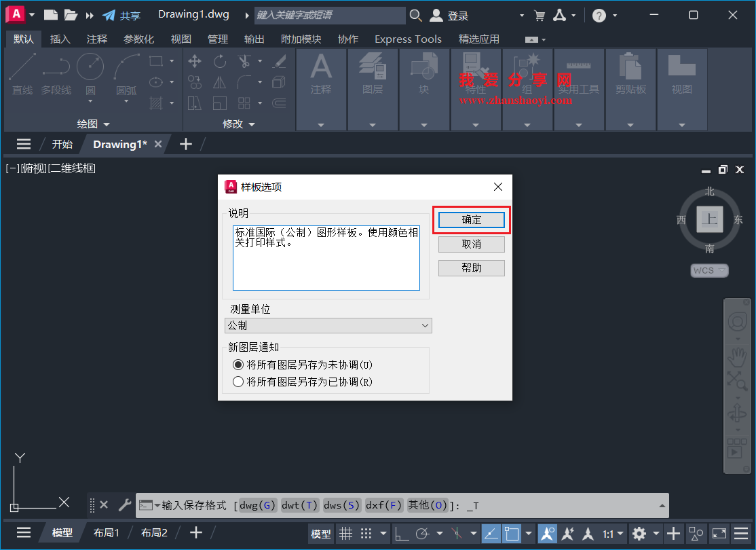The width and height of the screenshot is (756, 550).
Task: Click the Pan hand icon in navigation bar
Action: 737,356
